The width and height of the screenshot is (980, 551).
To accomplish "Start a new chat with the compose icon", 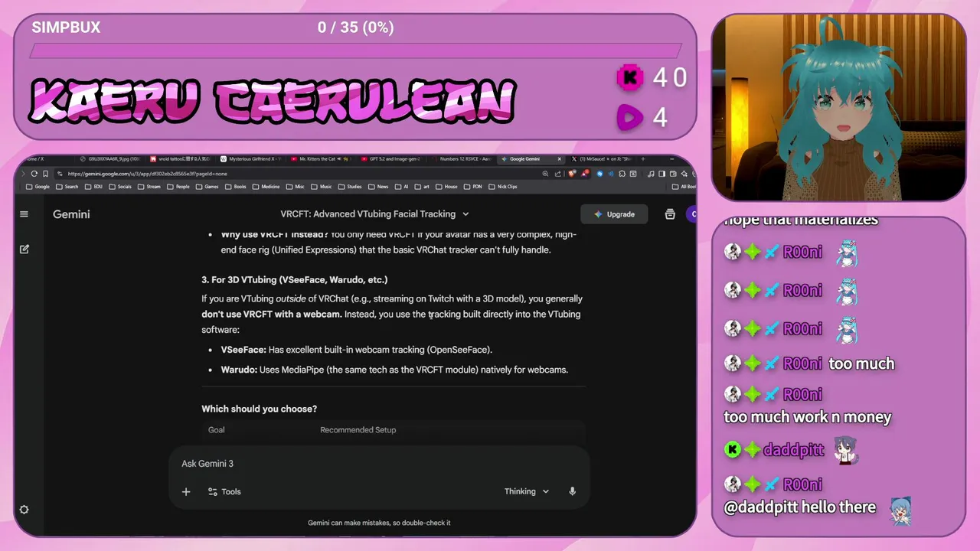I will coord(24,249).
